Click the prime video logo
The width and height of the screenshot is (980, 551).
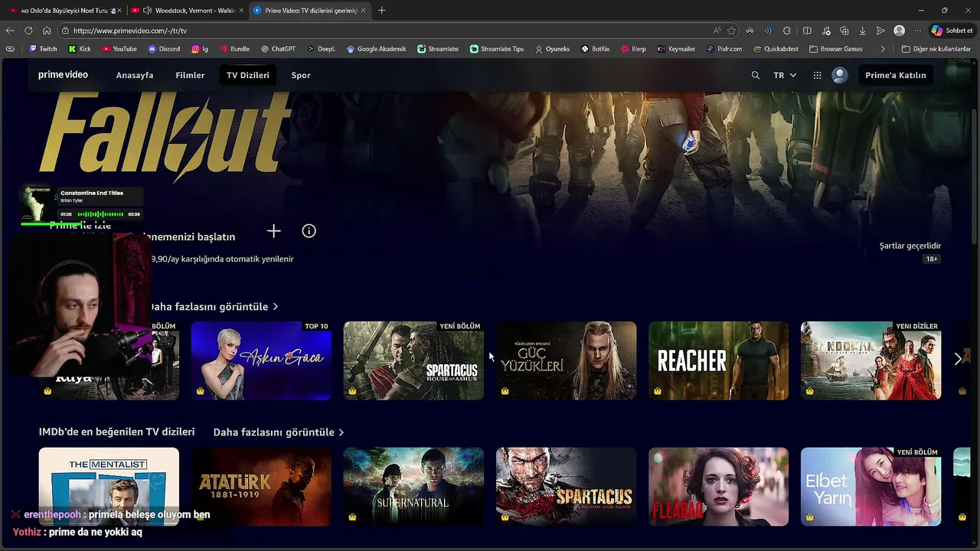63,75
